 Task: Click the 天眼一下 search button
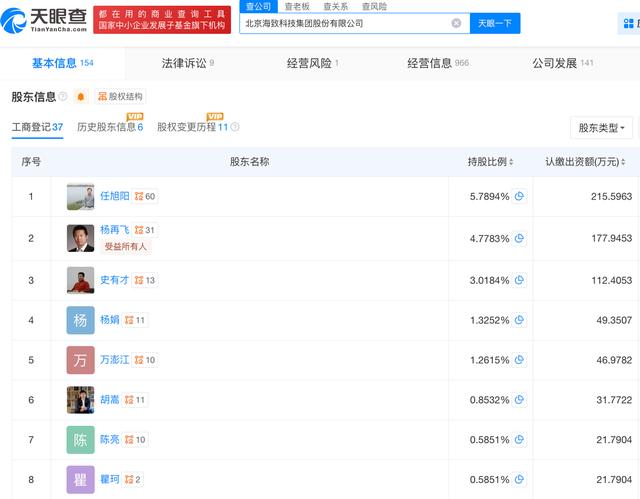coord(495,23)
